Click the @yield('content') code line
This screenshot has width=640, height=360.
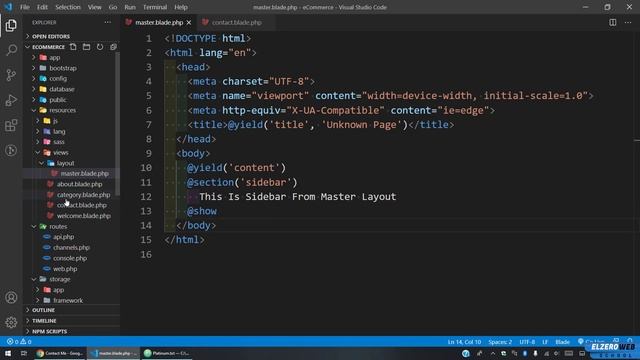point(236,168)
